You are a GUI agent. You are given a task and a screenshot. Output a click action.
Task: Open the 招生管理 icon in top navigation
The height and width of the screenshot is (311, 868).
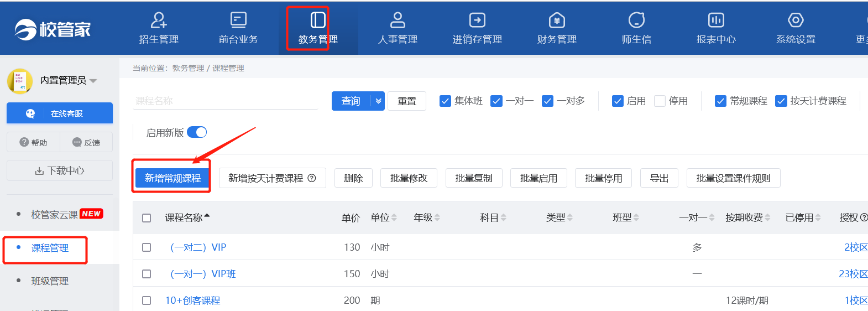pos(159,20)
